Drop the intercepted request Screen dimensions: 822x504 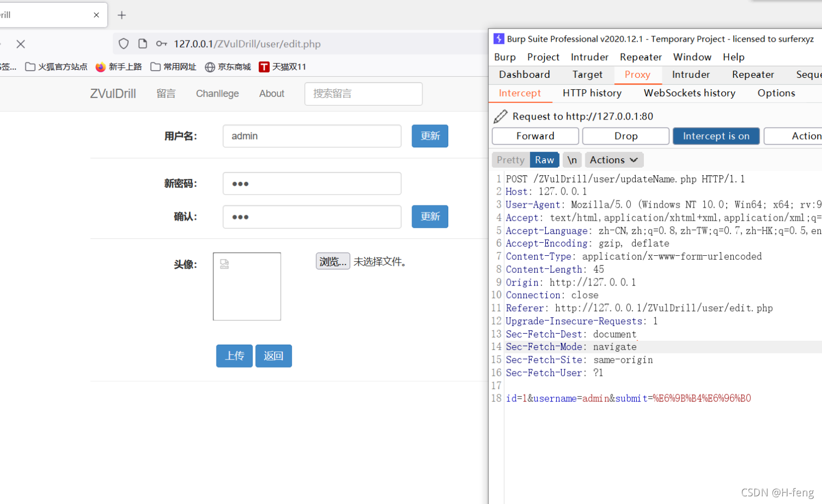click(x=626, y=136)
